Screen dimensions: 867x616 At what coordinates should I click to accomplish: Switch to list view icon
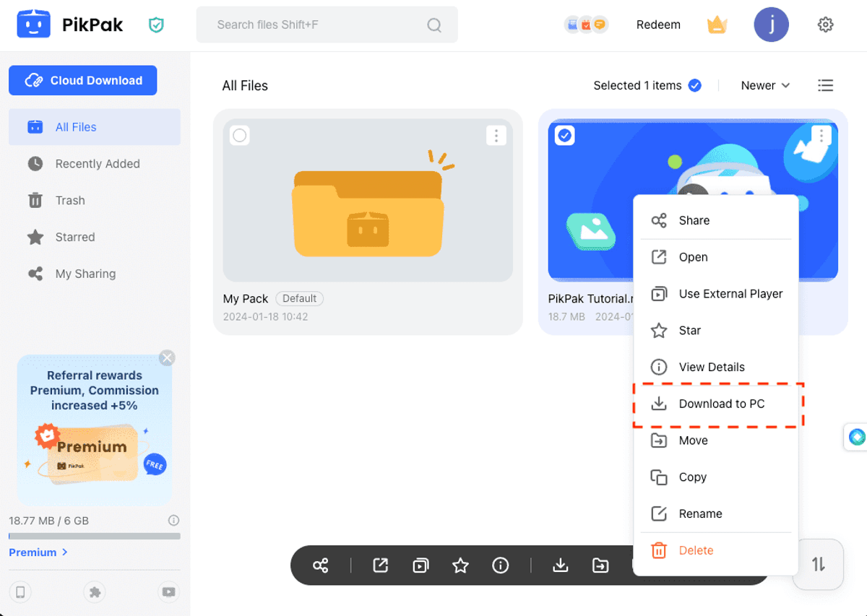click(825, 85)
